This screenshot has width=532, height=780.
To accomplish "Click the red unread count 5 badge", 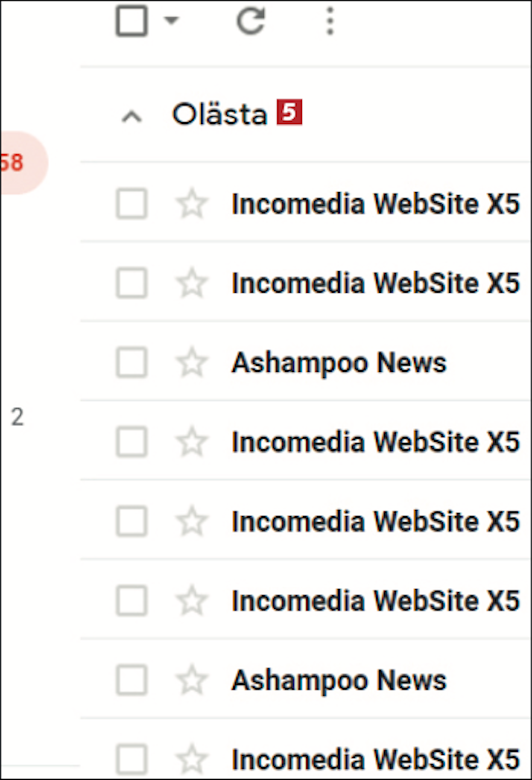I will coord(289,112).
